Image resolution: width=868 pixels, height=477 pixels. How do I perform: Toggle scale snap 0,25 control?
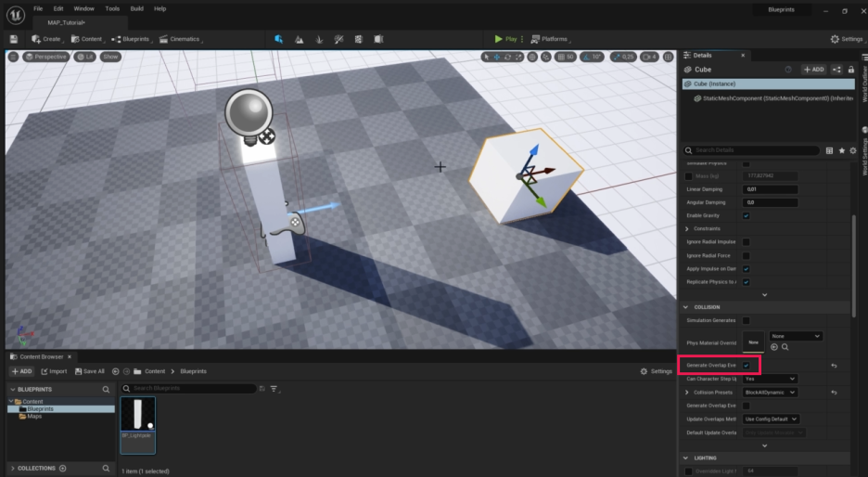click(623, 57)
